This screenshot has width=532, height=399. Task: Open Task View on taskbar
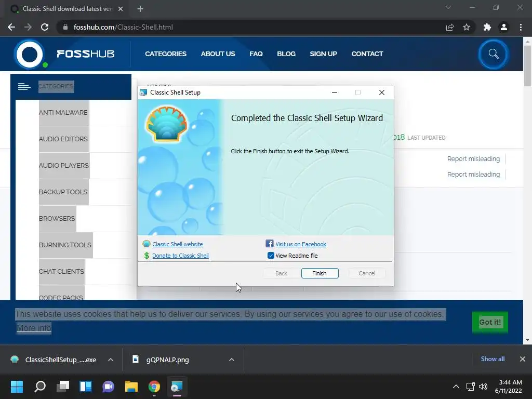pyautogui.click(x=63, y=387)
